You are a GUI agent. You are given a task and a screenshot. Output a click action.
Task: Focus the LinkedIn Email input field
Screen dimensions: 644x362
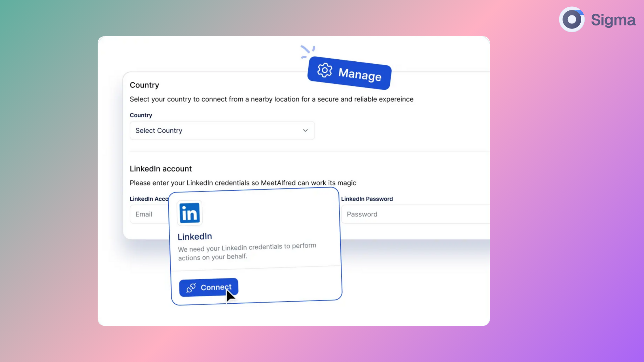(x=150, y=214)
